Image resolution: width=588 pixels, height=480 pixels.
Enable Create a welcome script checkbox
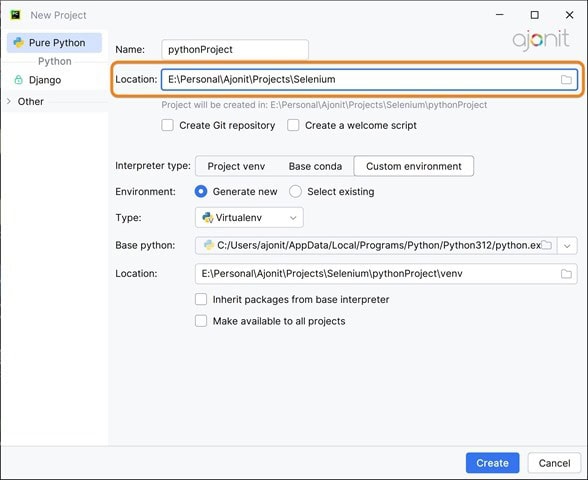click(293, 125)
